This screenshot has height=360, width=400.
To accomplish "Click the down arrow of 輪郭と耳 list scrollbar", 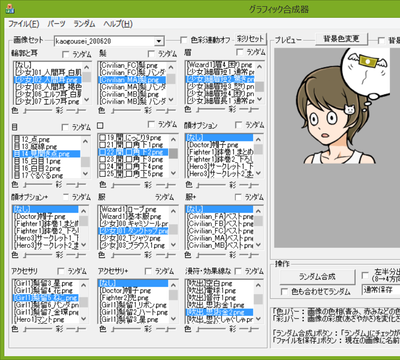I will click(x=87, y=99).
